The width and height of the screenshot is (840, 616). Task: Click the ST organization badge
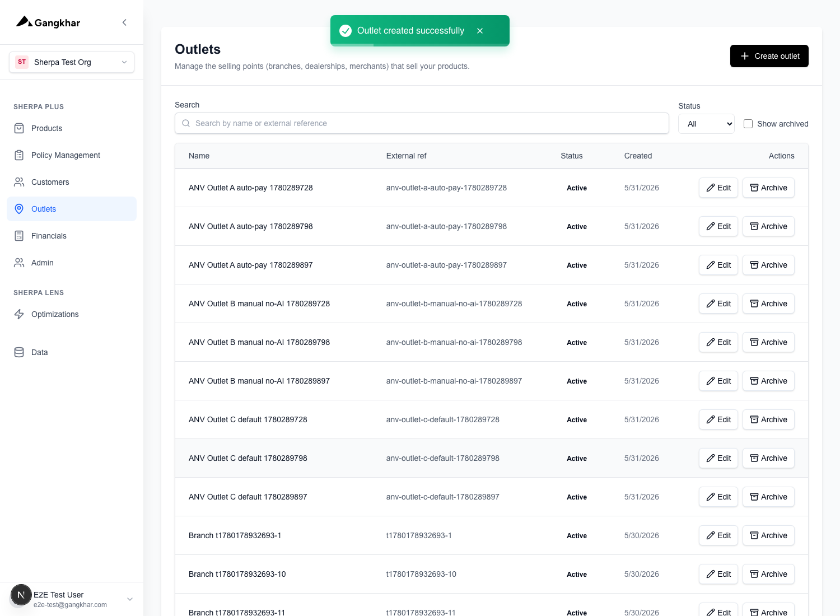click(x=22, y=62)
